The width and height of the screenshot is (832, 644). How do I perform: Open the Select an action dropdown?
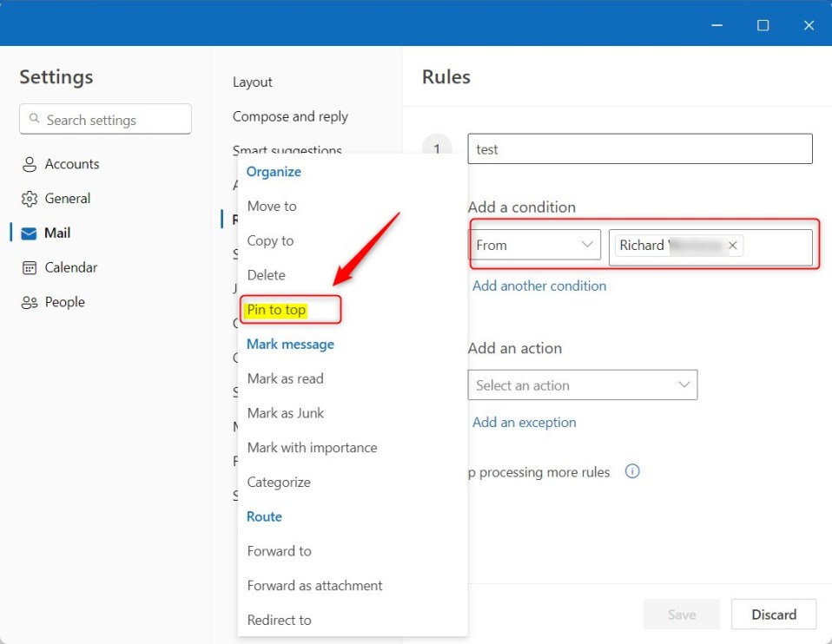tap(582, 384)
